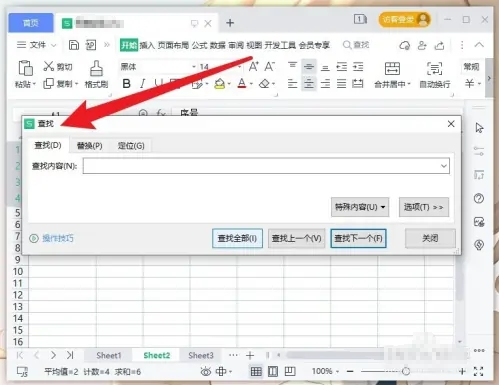Open Special Content (U) dropdown
Viewport: 499px width, 385px height.
pos(360,207)
